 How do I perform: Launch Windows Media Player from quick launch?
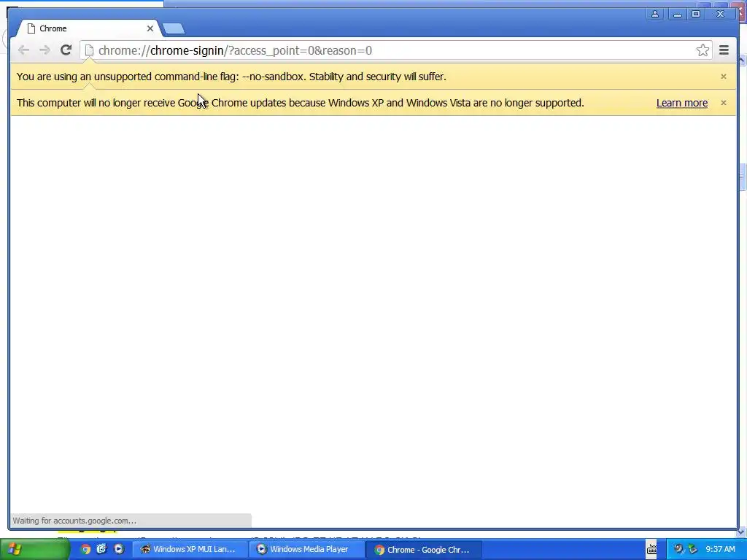(119, 549)
